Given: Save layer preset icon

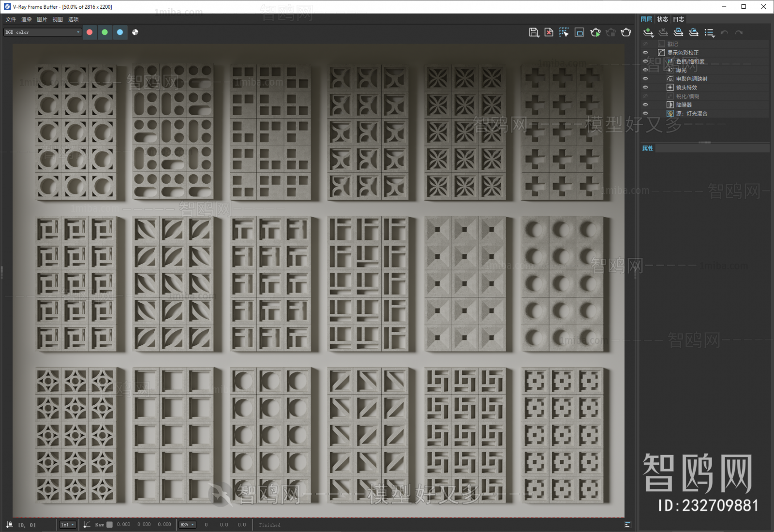Looking at the screenshot, I should (x=678, y=32).
